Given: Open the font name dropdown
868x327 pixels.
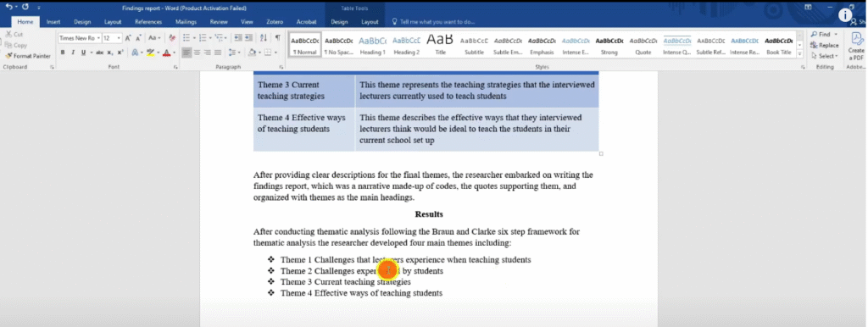Looking at the screenshot, I should click(98, 38).
